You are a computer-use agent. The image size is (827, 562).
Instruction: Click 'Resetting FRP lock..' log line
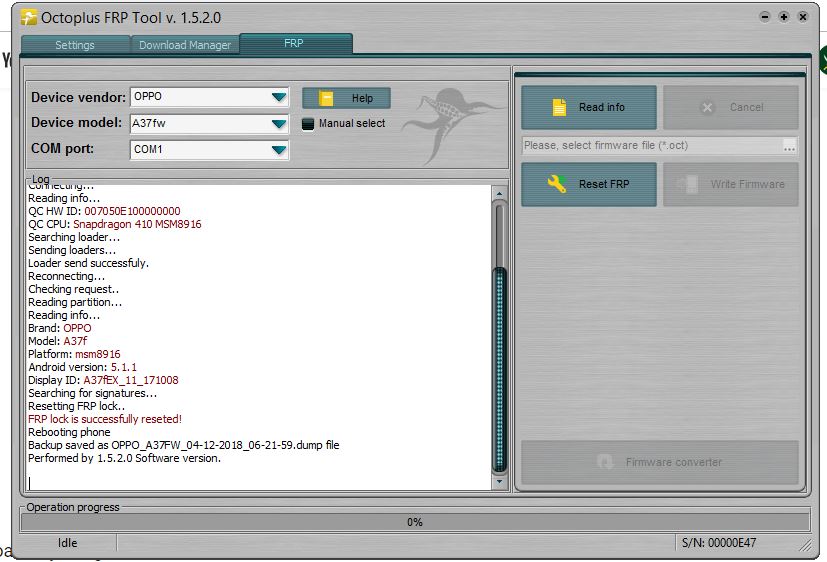tap(76, 406)
